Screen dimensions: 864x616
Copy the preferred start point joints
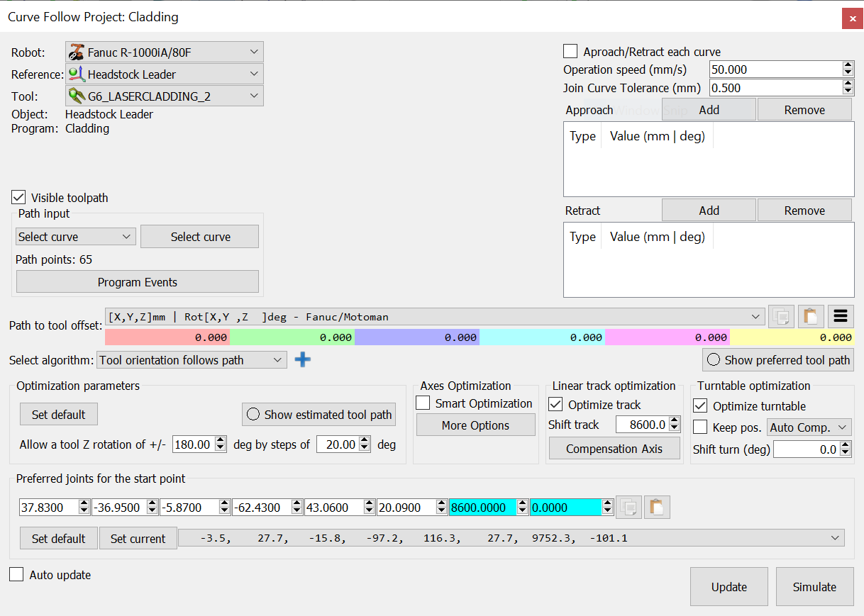[627, 507]
